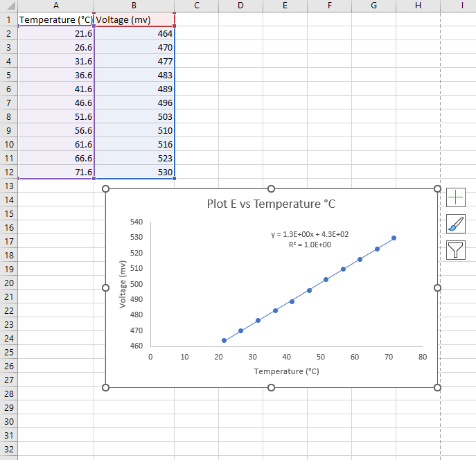Click the top-middle chart resize handle
Image resolution: width=476 pixels, height=460 pixels.
[x=271, y=188]
